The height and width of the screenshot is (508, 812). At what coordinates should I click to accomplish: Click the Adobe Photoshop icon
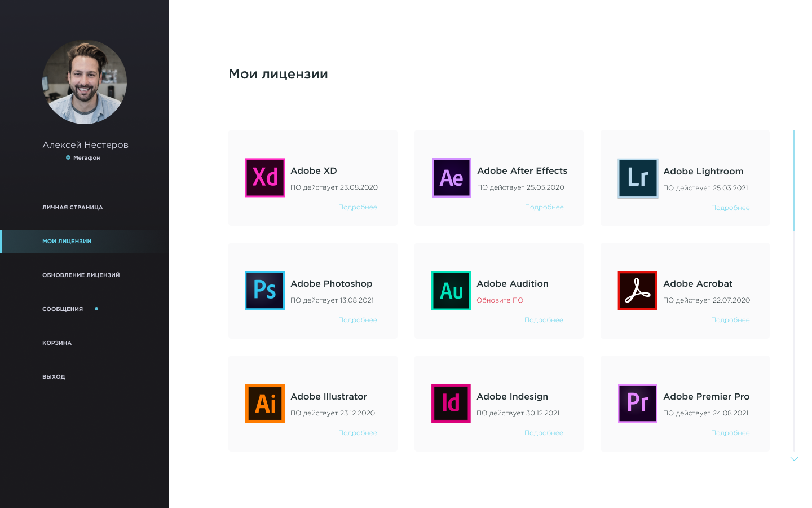[x=265, y=291]
